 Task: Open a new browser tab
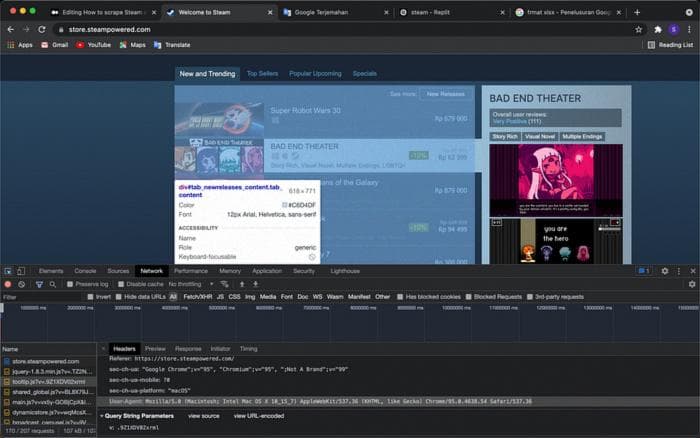[637, 13]
